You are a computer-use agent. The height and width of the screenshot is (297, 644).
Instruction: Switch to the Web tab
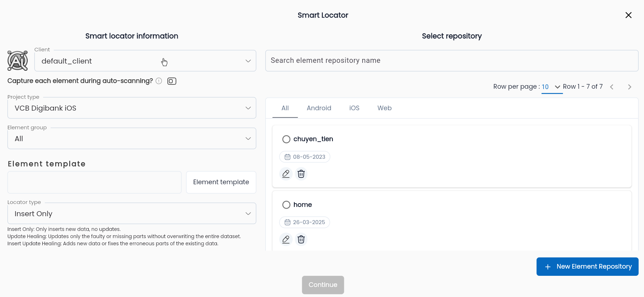click(384, 108)
